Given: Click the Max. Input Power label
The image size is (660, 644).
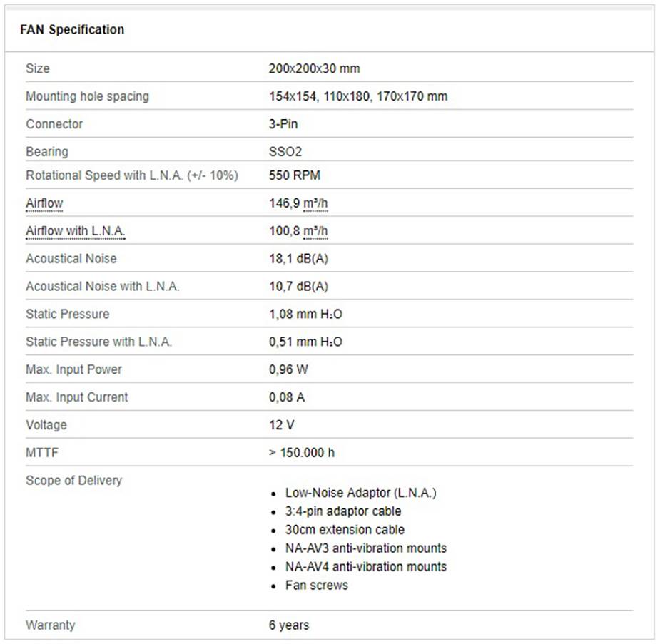Looking at the screenshot, I should click(73, 369).
